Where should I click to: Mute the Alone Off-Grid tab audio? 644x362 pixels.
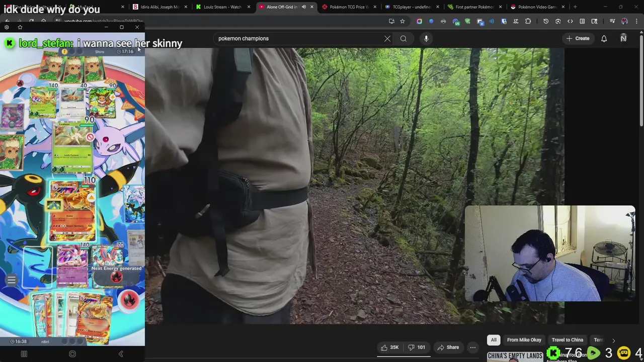pos(303,7)
